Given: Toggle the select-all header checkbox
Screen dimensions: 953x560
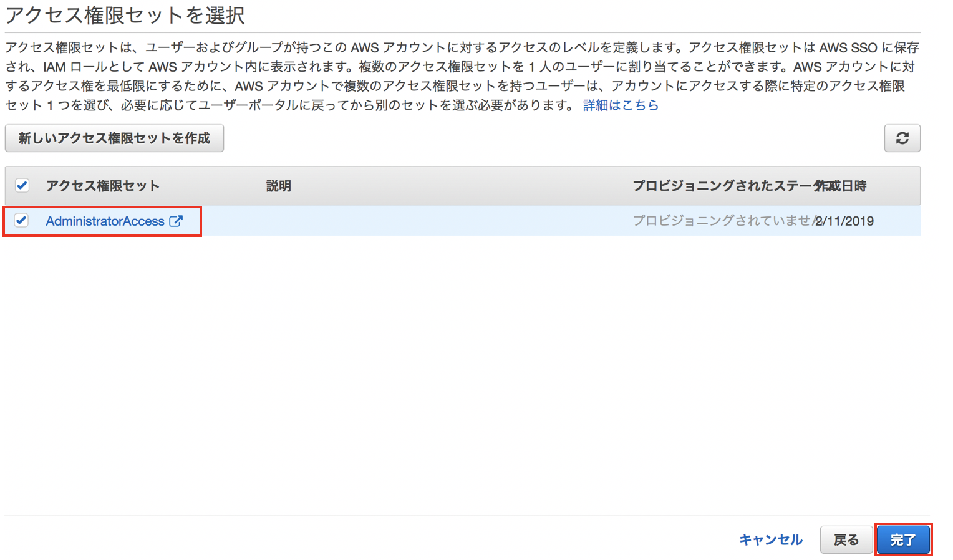Looking at the screenshot, I should point(22,185).
